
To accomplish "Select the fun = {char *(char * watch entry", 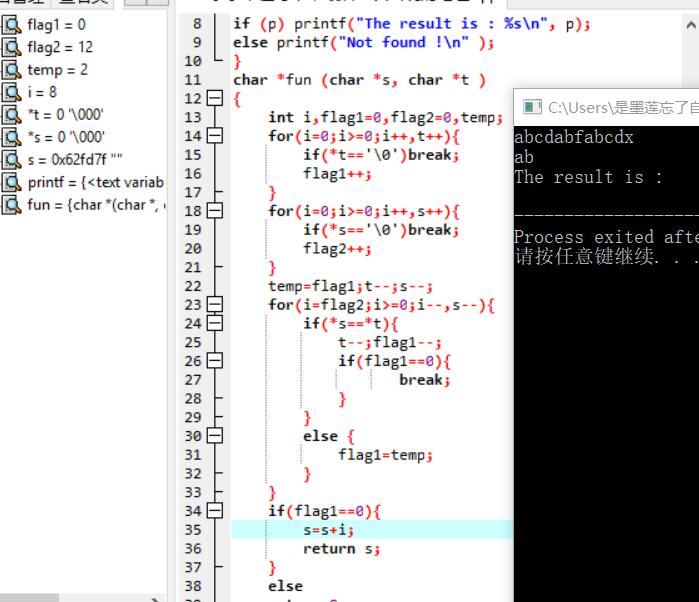I will coord(96,205).
